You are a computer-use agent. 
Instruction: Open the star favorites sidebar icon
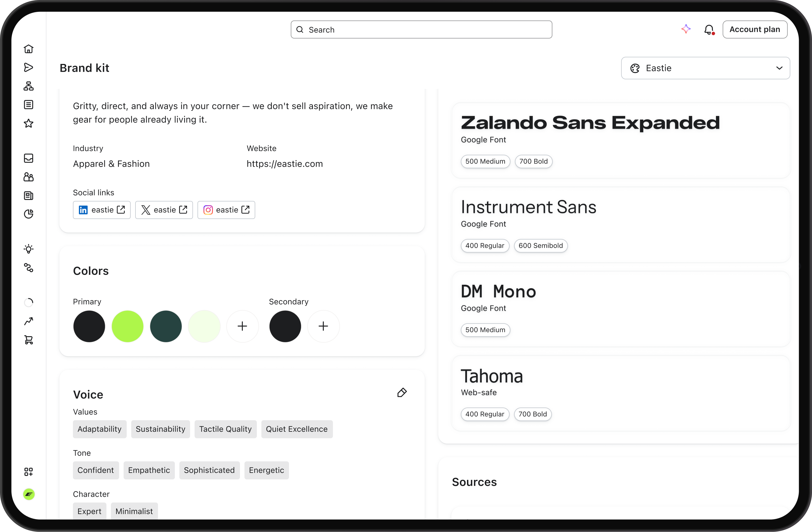coord(29,123)
